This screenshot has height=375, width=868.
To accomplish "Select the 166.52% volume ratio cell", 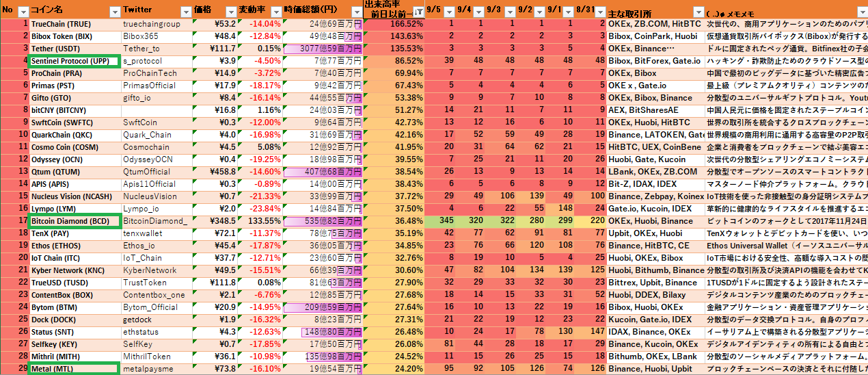I will [x=393, y=24].
